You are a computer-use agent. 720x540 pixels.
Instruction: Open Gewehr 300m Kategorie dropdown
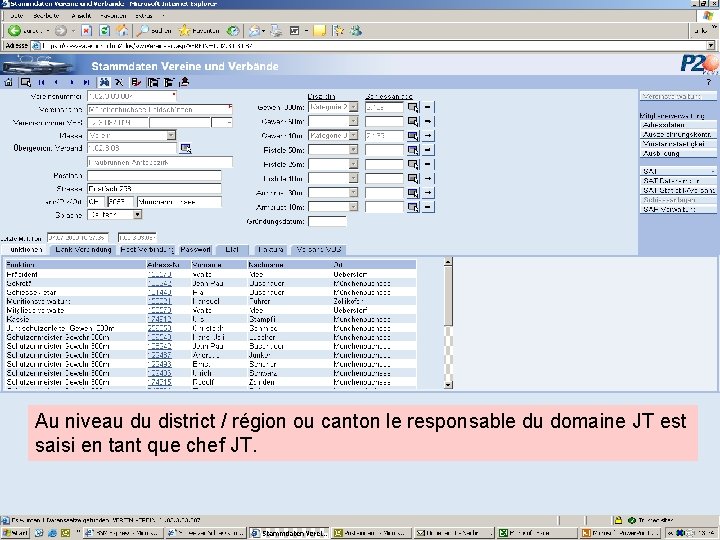point(353,107)
